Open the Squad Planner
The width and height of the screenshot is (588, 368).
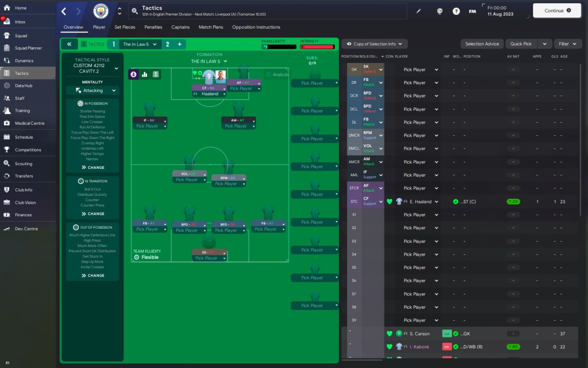tap(28, 48)
